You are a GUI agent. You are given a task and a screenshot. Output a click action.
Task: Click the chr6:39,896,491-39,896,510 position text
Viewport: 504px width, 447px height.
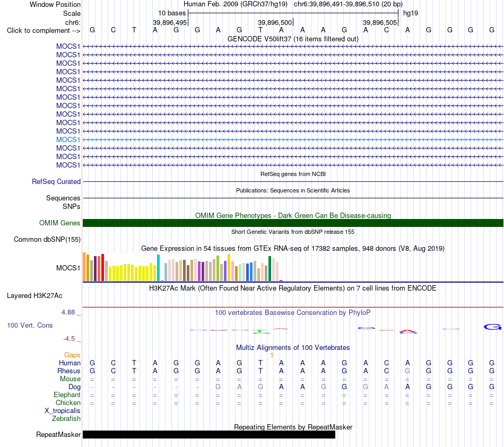[x=348, y=4]
